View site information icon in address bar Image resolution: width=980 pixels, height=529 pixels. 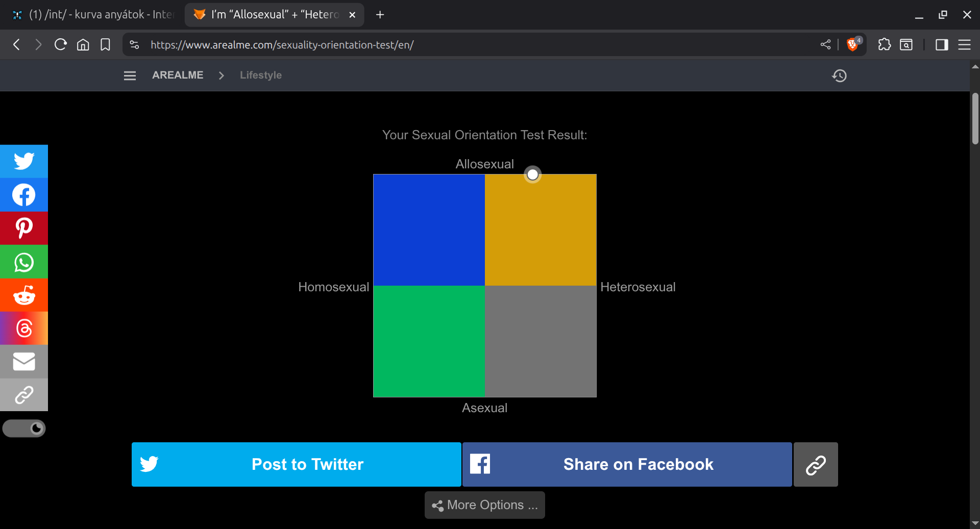pos(134,45)
